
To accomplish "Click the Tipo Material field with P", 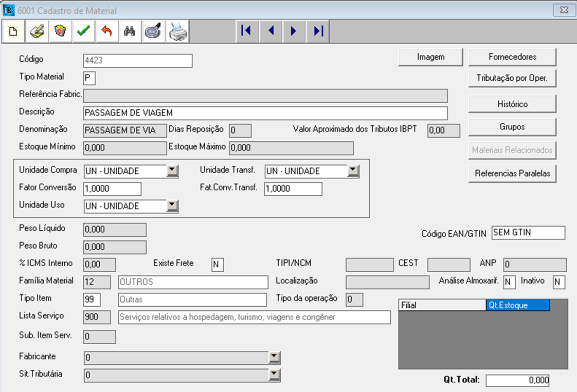I will click(x=89, y=78).
